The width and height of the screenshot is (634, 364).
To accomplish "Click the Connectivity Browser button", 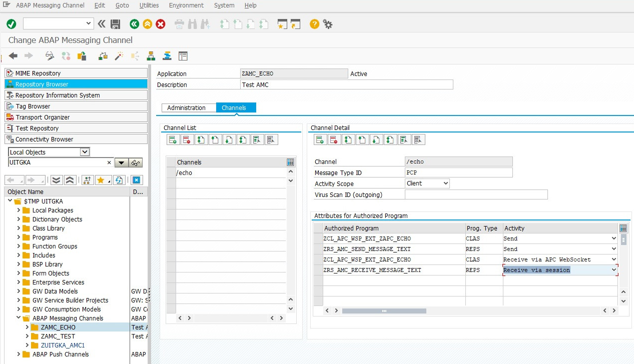I will pos(76,139).
